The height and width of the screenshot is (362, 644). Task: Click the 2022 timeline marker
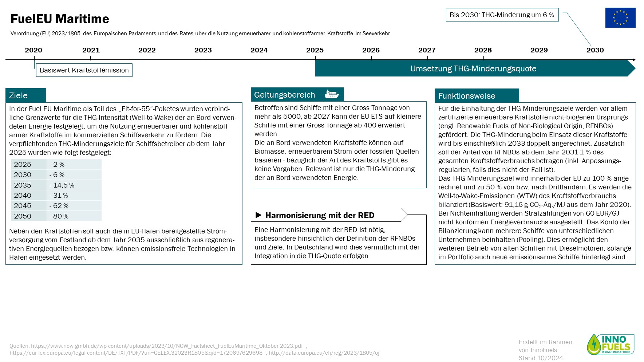147,50
